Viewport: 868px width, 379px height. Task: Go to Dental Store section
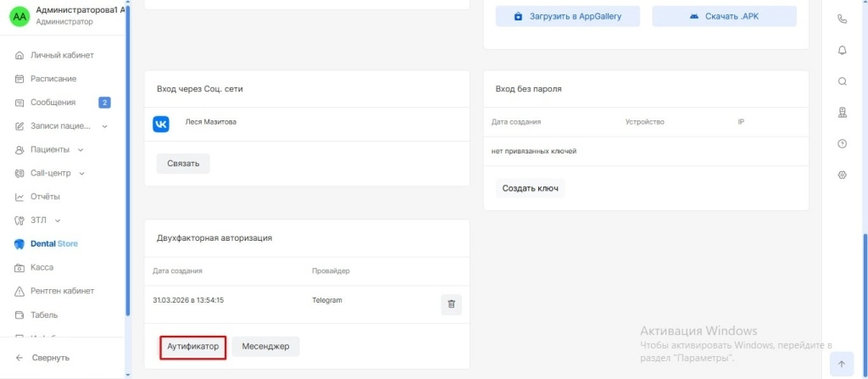tap(53, 244)
